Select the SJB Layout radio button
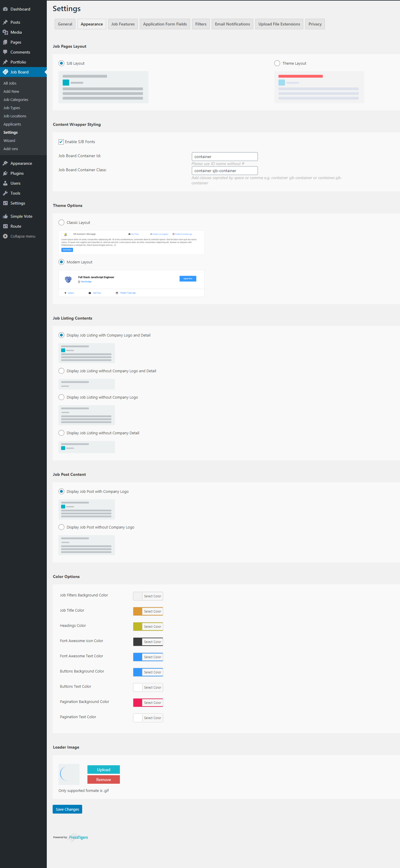Image resolution: width=400 pixels, height=868 pixels. 61,63
